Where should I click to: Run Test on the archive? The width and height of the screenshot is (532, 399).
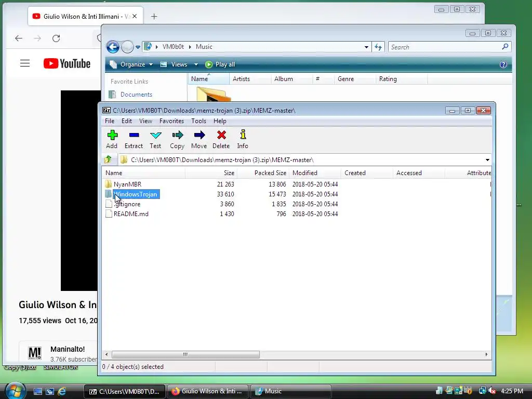pos(155,139)
